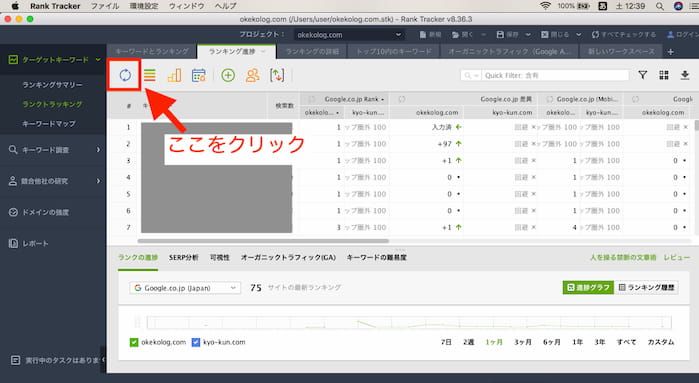Screen dimensions: 699x383
Task: Click the 閉じる close project button
Action: click(x=555, y=34)
